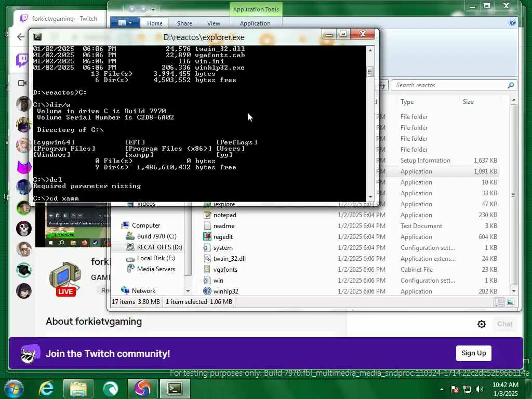The height and width of the screenshot is (399, 532).
Task: Show hidden tray icons arrow
Action: [x=442, y=389]
